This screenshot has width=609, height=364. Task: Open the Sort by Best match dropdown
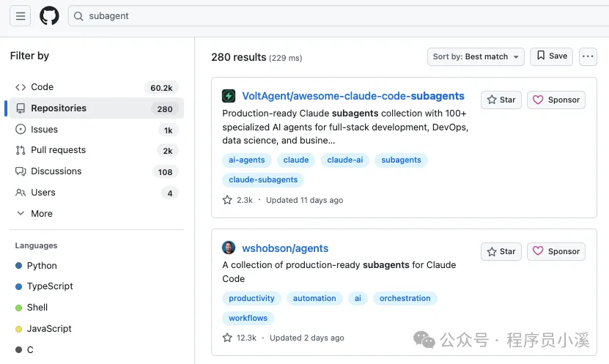coord(476,56)
